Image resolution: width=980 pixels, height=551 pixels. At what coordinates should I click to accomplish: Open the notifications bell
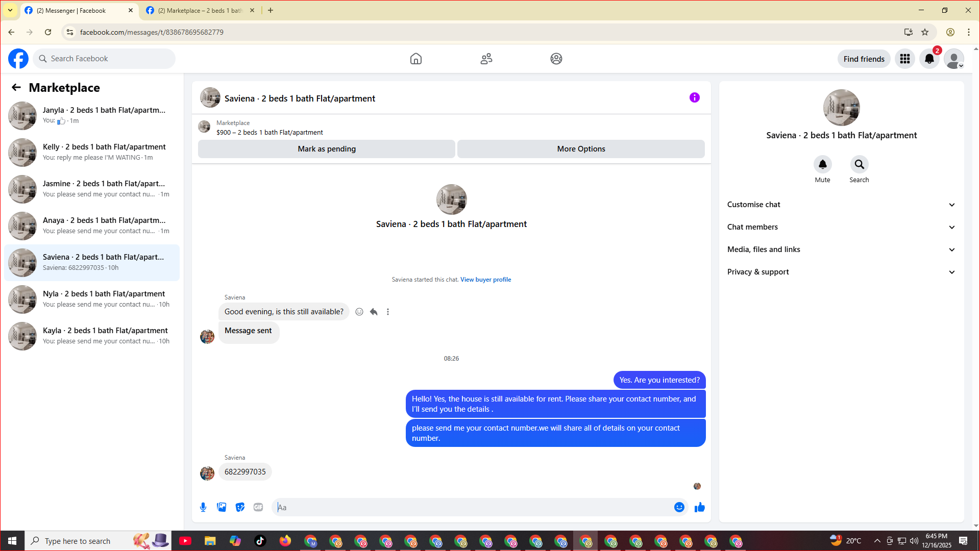(929, 59)
